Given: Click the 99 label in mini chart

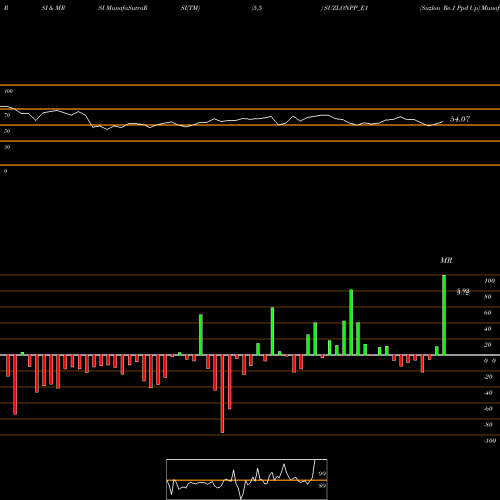Looking at the screenshot, I should point(322,473).
